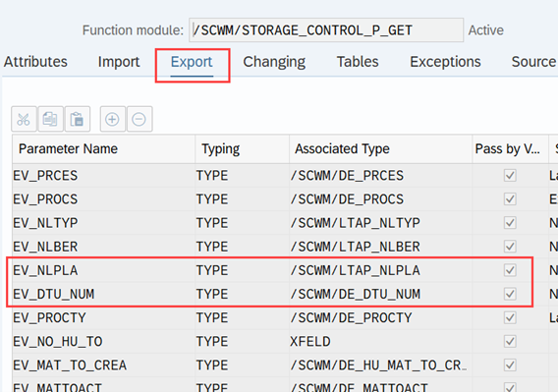Click the /SCWM/DE_PROCTY associated type cell
The image size is (558, 392).
[x=380, y=317]
